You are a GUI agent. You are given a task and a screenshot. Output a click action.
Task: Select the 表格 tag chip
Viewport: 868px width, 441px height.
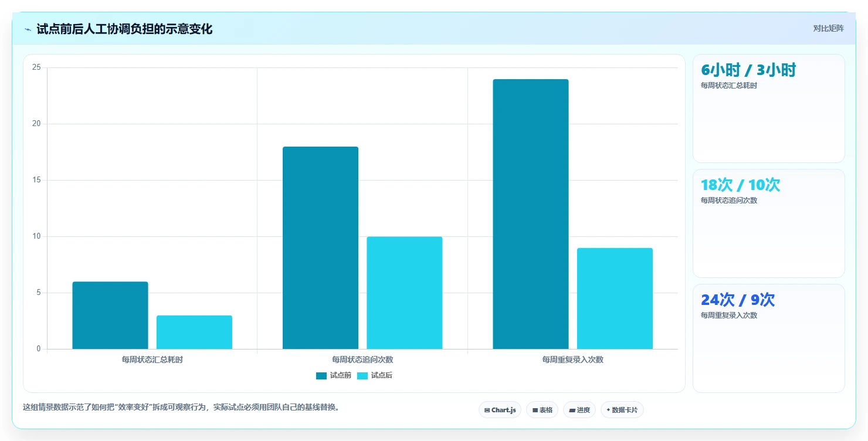pyautogui.click(x=542, y=410)
